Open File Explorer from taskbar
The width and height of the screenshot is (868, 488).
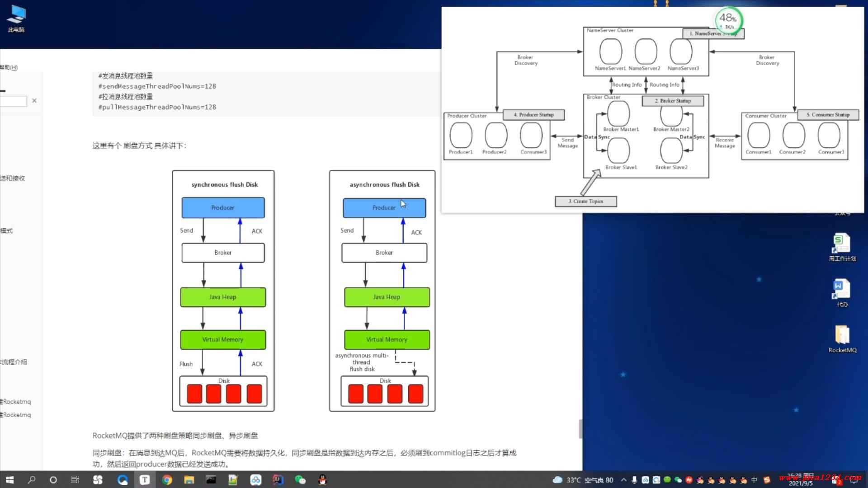[x=189, y=480]
